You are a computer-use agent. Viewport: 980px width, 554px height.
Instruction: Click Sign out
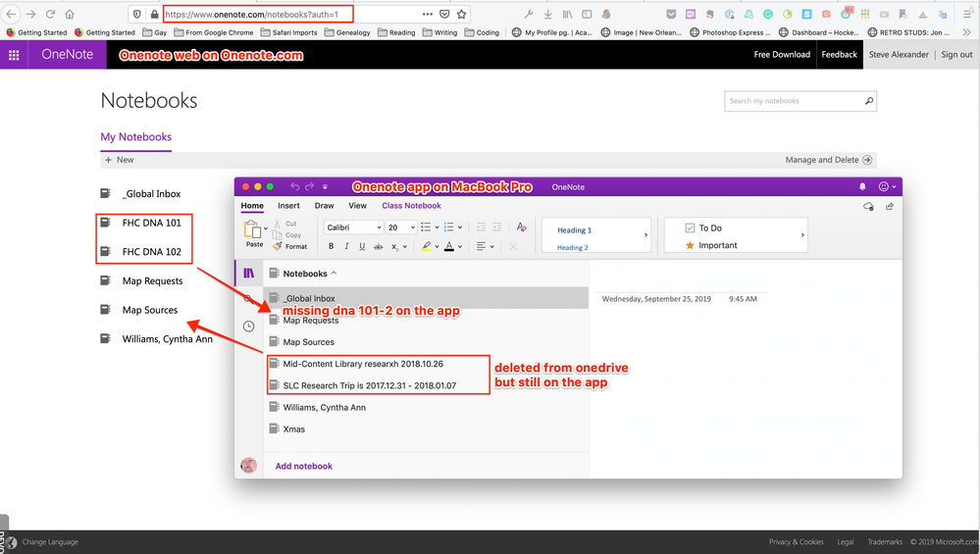pos(956,54)
